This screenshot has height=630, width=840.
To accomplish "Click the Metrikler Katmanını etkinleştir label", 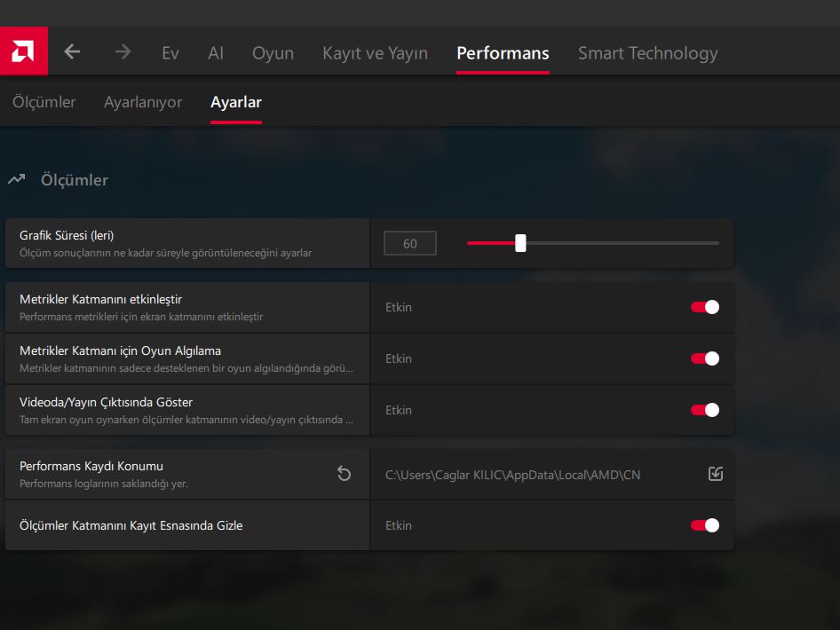I will pyautogui.click(x=100, y=299).
